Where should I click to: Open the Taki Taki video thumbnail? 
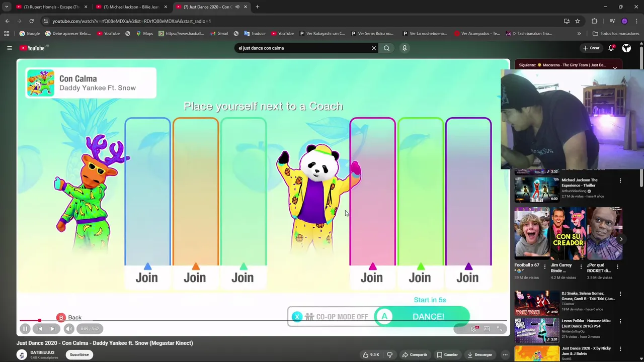(536, 303)
